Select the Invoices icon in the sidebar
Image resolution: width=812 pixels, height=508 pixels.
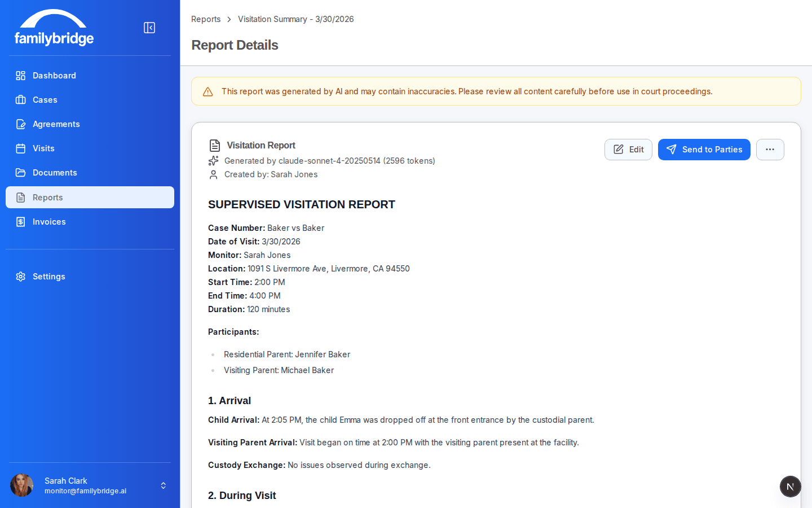coord(21,222)
